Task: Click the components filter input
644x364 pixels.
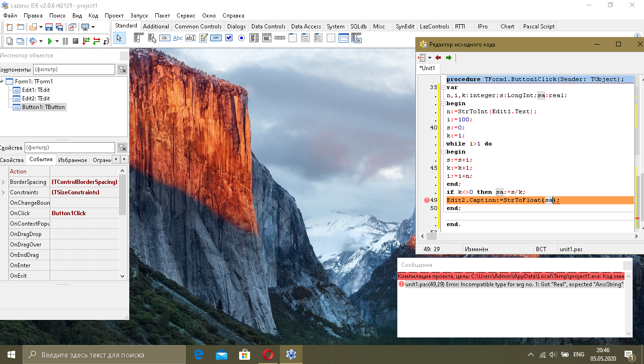Action: pos(74,70)
